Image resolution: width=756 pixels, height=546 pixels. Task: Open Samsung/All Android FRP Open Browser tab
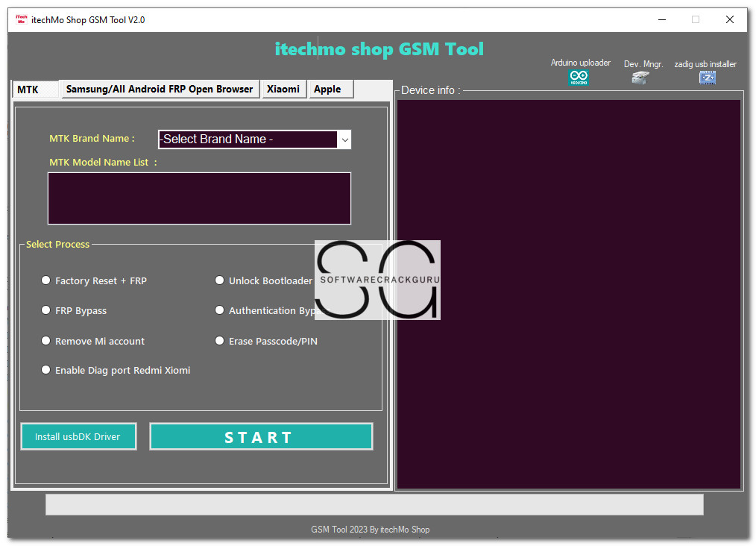pyautogui.click(x=160, y=90)
